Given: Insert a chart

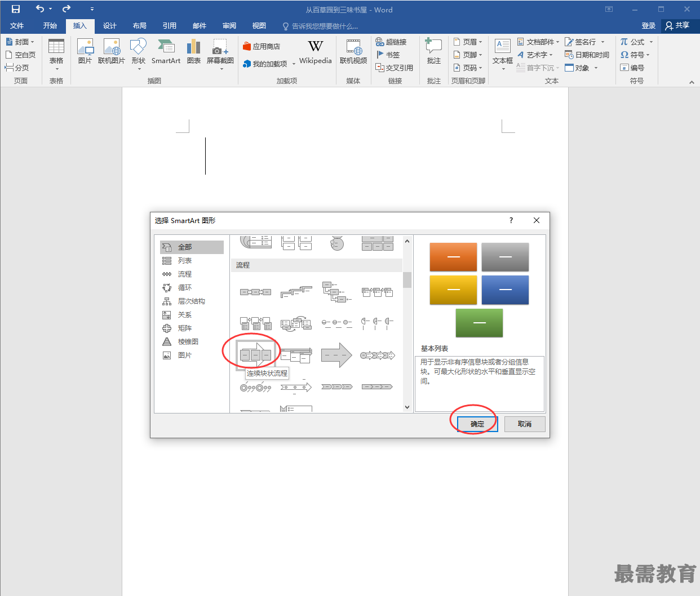Looking at the screenshot, I should (x=194, y=52).
